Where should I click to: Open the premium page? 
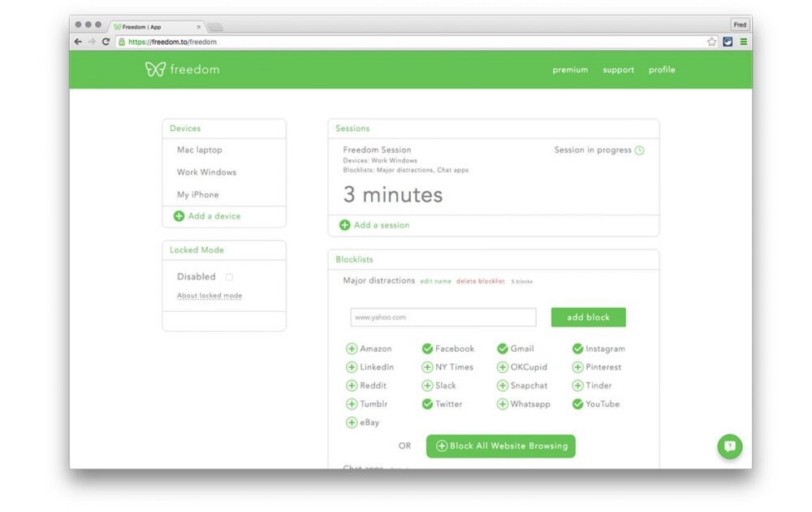pyautogui.click(x=570, y=70)
